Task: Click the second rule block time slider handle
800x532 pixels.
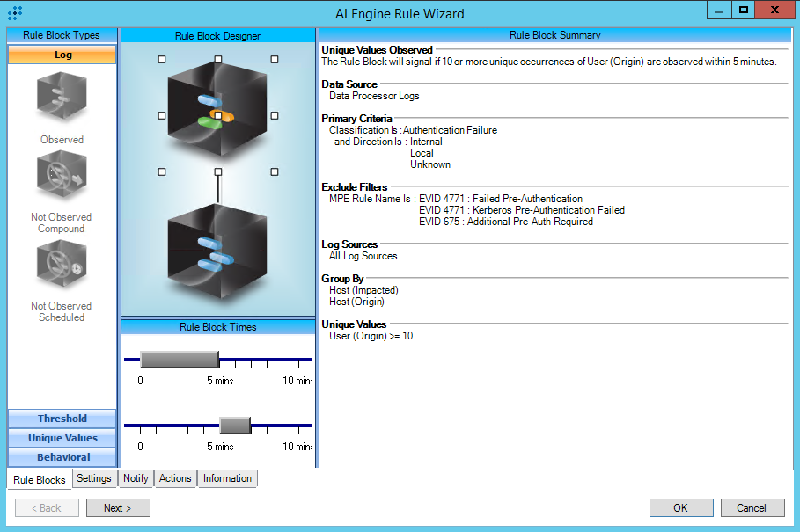Action: tap(235, 426)
